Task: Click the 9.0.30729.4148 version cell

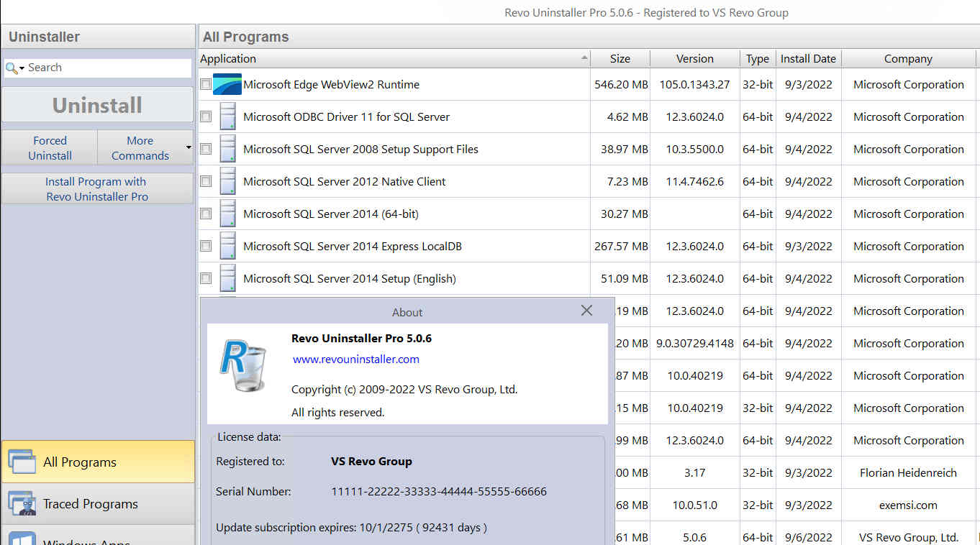Action: click(695, 343)
